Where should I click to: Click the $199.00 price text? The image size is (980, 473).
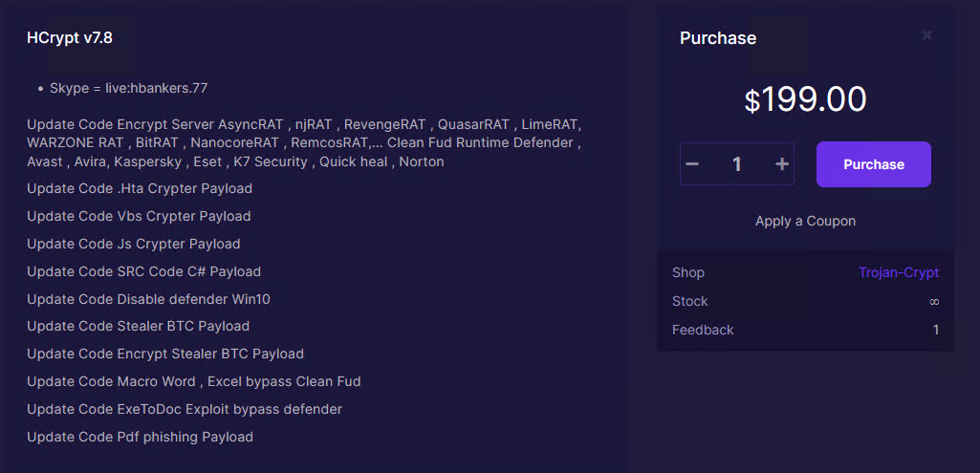tap(805, 99)
